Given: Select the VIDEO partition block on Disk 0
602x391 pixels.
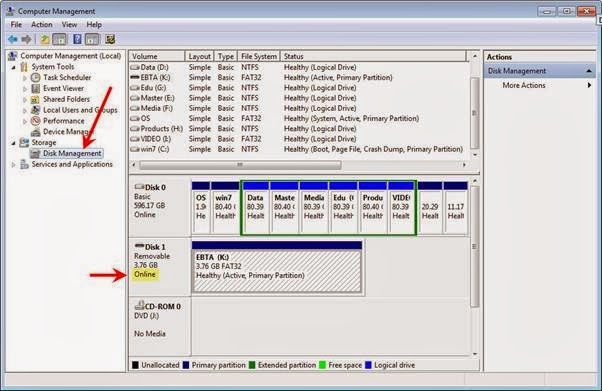Looking at the screenshot, I should pyautogui.click(x=401, y=207).
